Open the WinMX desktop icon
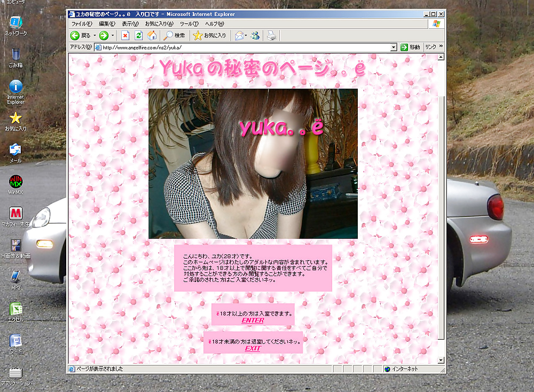This screenshot has height=392, width=534. tap(16, 182)
